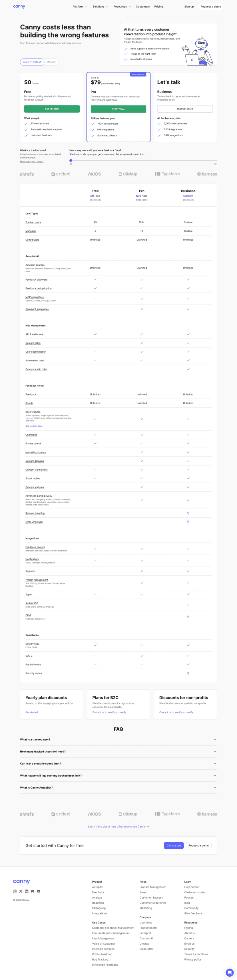237x980 pixels.
Task: Click the Canny logo in the header
Action: coord(19,7)
